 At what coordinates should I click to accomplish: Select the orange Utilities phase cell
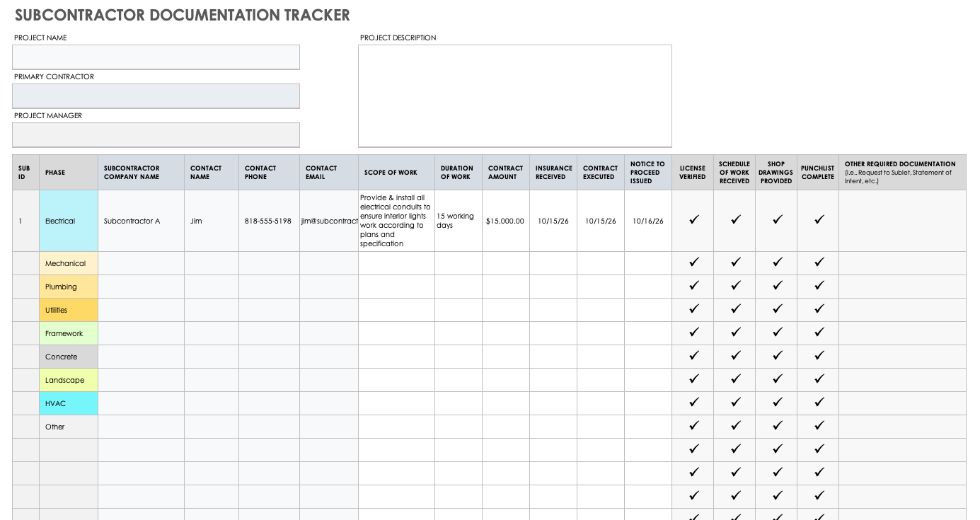click(69, 310)
